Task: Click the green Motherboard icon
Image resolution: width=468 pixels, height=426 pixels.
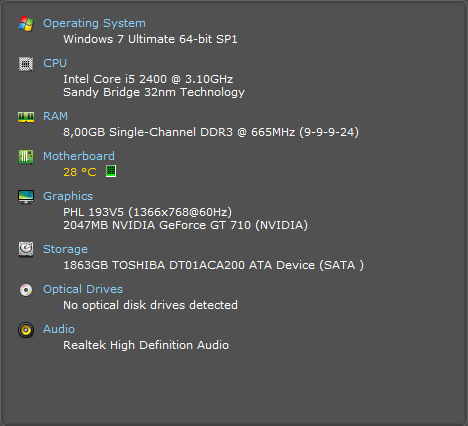Action: (x=26, y=157)
